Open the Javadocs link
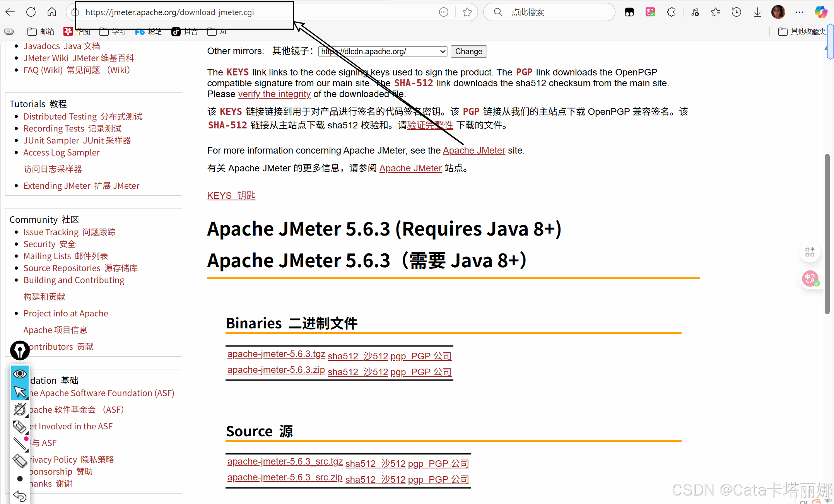834x504 pixels. (62, 46)
